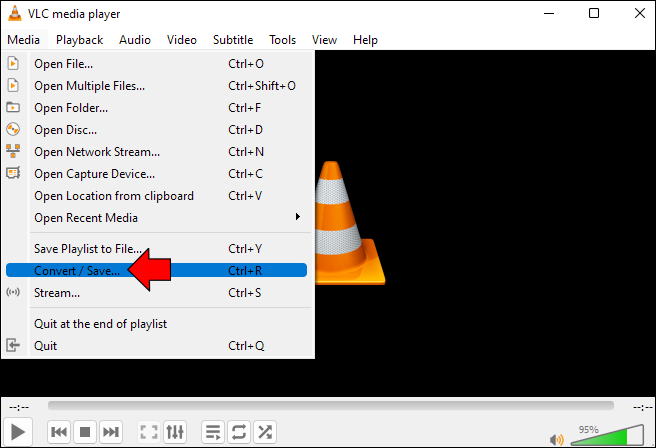Viewport: 656px width, 448px height.
Task: Click the Open File play-document icon
Action: coord(13,64)
